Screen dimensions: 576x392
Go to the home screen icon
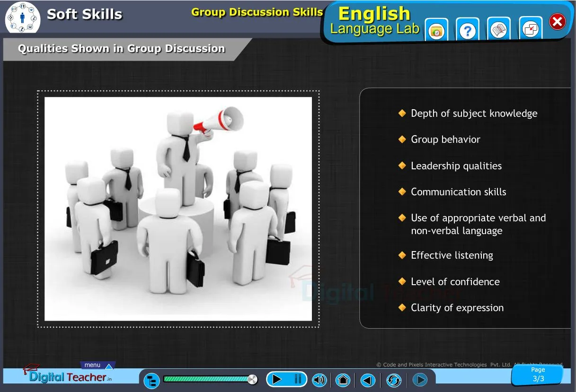[343, 380]
